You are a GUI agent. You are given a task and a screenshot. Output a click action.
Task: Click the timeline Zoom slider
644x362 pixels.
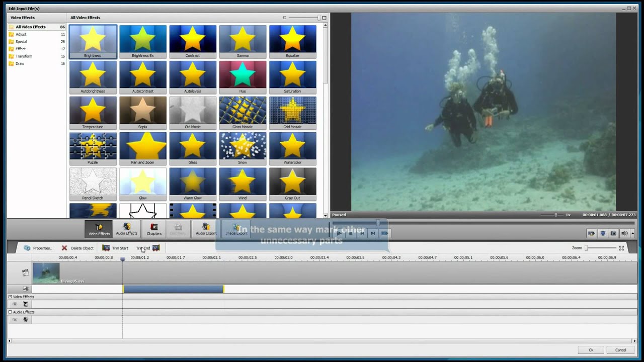point(601,248)
